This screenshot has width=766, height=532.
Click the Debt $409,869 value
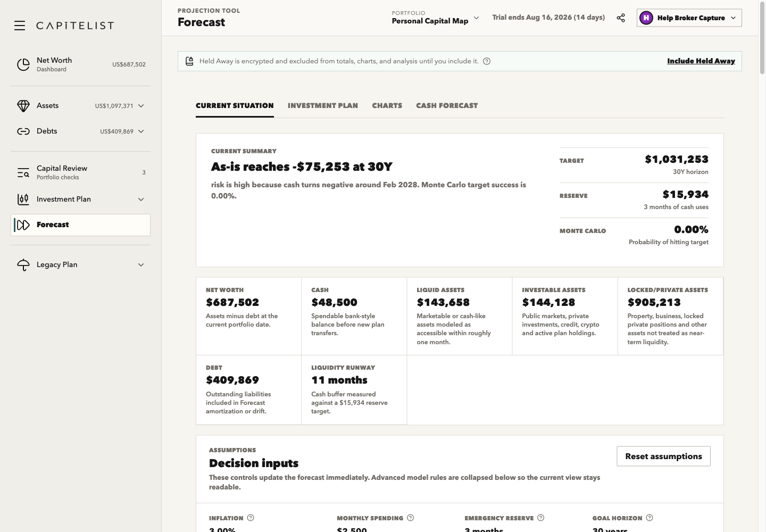point(232,380)
